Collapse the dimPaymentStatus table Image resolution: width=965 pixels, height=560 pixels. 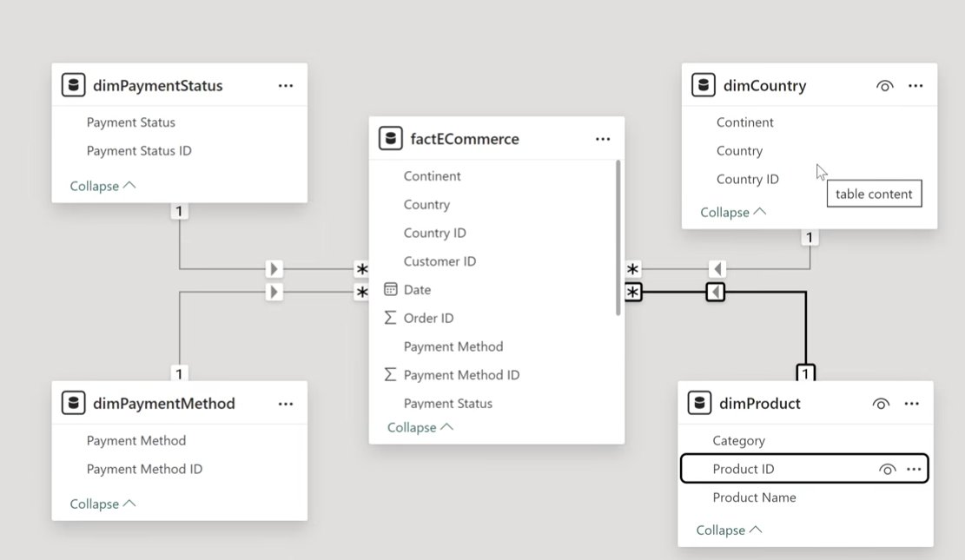(x=102, y=186)
